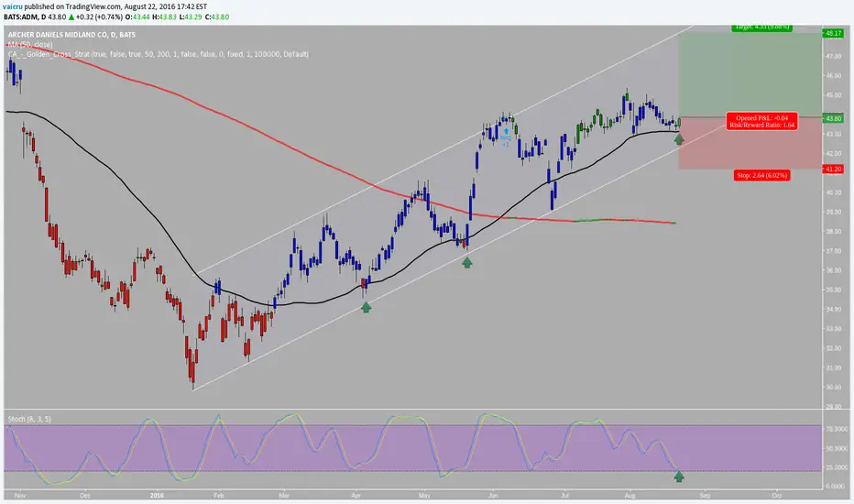
Task: Select the green up-arrow marker below the April candles
Action: coord(366,307)
